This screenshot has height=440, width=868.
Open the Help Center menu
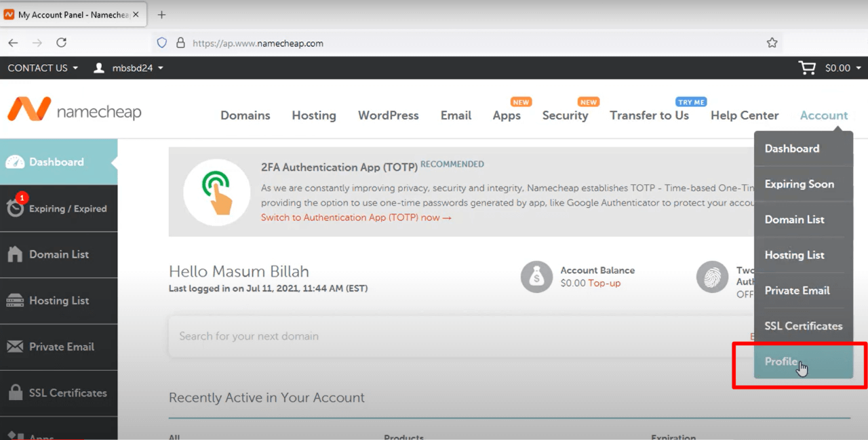coord(745,115)
